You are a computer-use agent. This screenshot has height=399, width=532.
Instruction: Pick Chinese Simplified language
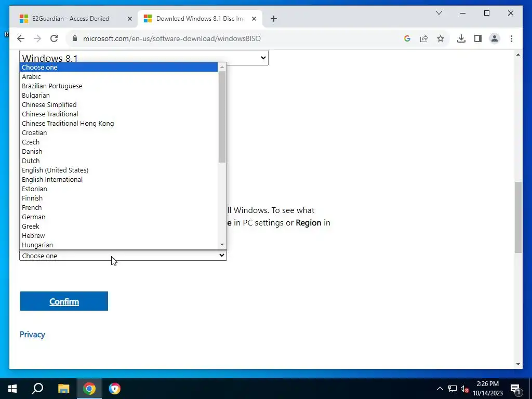(x=119, y=104)
